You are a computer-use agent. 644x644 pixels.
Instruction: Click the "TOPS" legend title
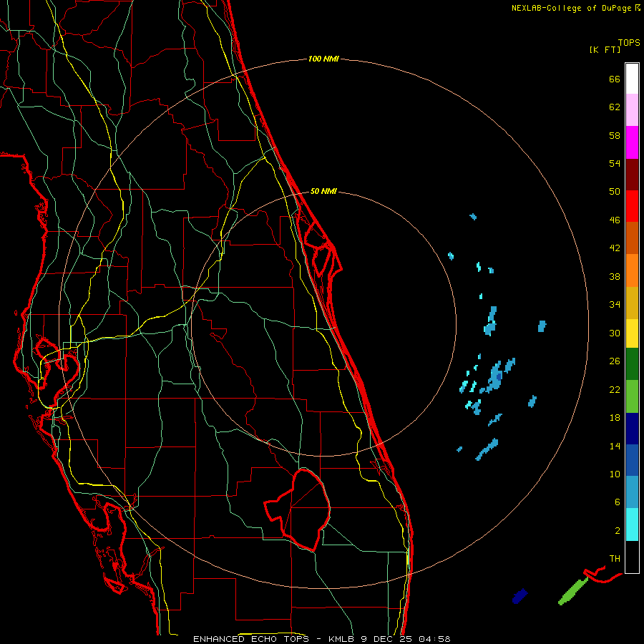(629, 43)
